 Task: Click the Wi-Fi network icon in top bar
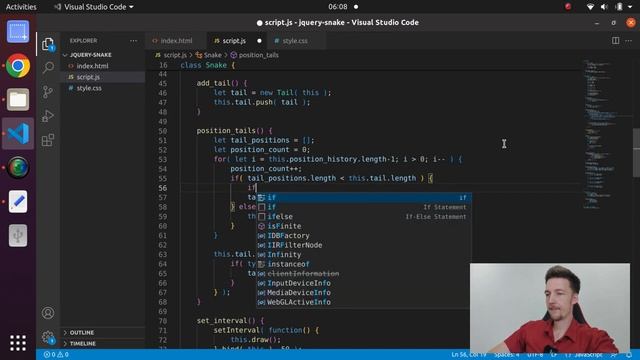[590, 7]
